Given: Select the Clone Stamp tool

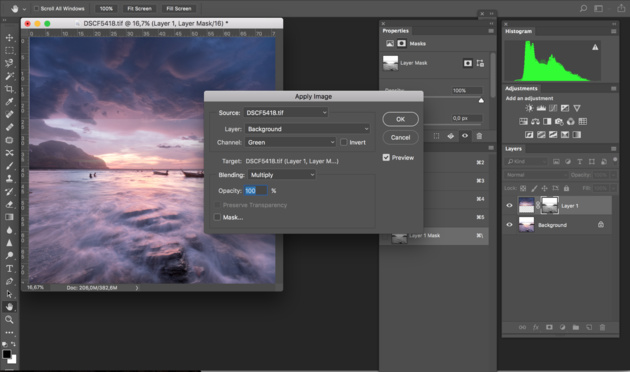Looking at the screenshot, I should (x=9, y=179).
